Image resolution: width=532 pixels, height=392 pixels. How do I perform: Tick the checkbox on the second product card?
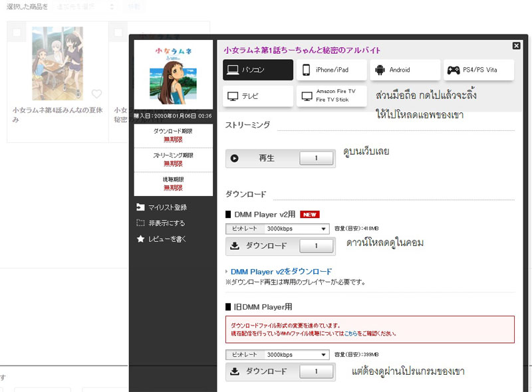pos(118,33)
